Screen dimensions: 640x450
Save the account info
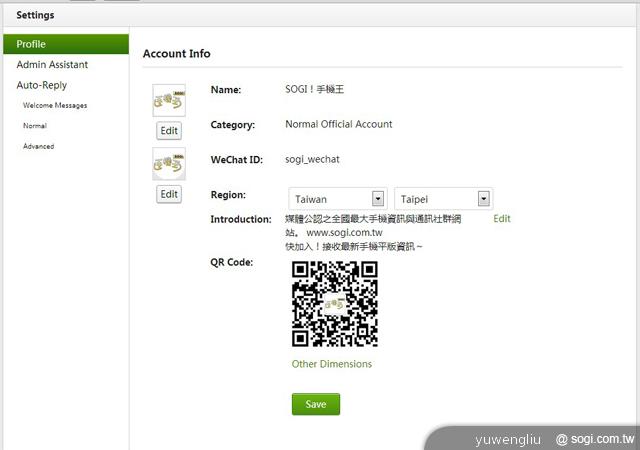tap(316, 404)
